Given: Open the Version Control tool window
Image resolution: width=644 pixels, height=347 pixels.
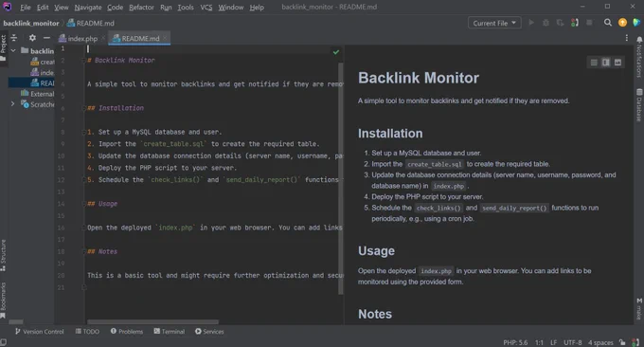Looking at the screenshot, I should pyautogui.click(x=40, y=332).
